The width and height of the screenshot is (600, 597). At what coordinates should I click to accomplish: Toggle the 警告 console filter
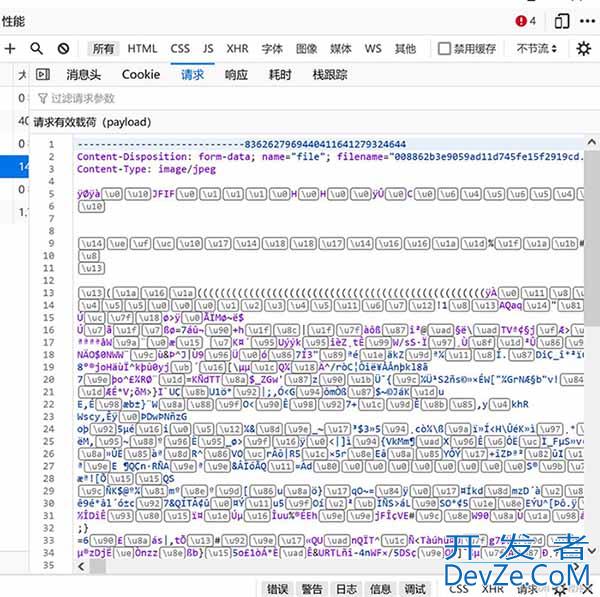(x=312, y=589)
